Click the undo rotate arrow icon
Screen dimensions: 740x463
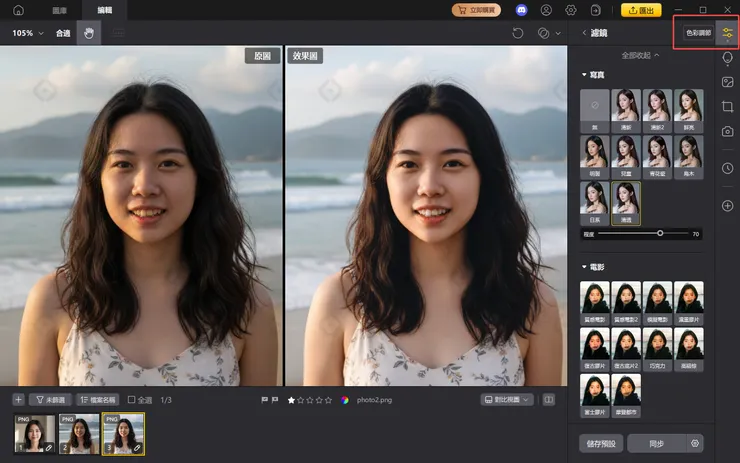coord(517,33)
